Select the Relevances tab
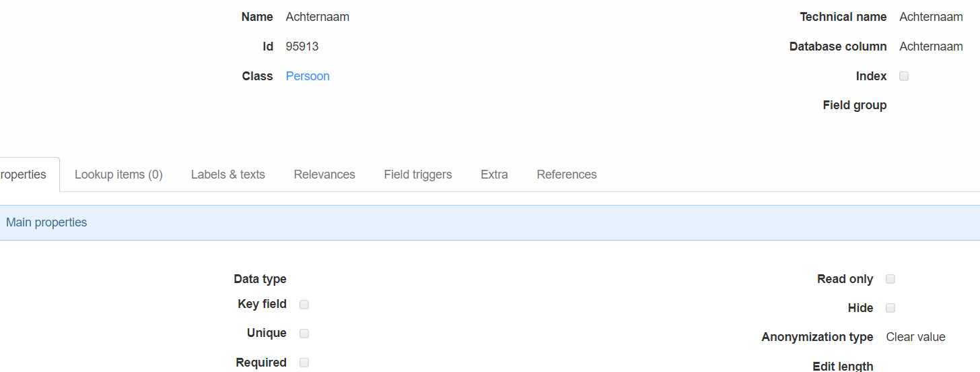The height and width of the screenshot is (372, 980). (x=324, y=175)
